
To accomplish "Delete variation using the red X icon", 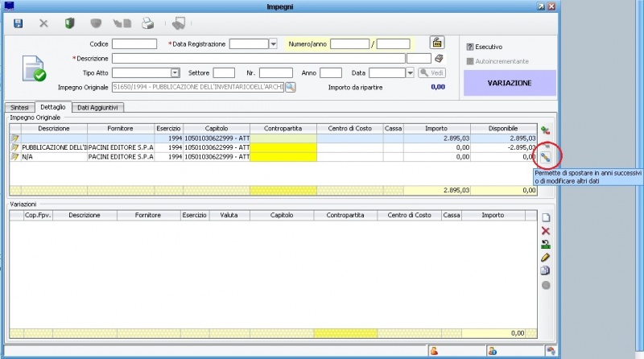I will pos(546,231).
